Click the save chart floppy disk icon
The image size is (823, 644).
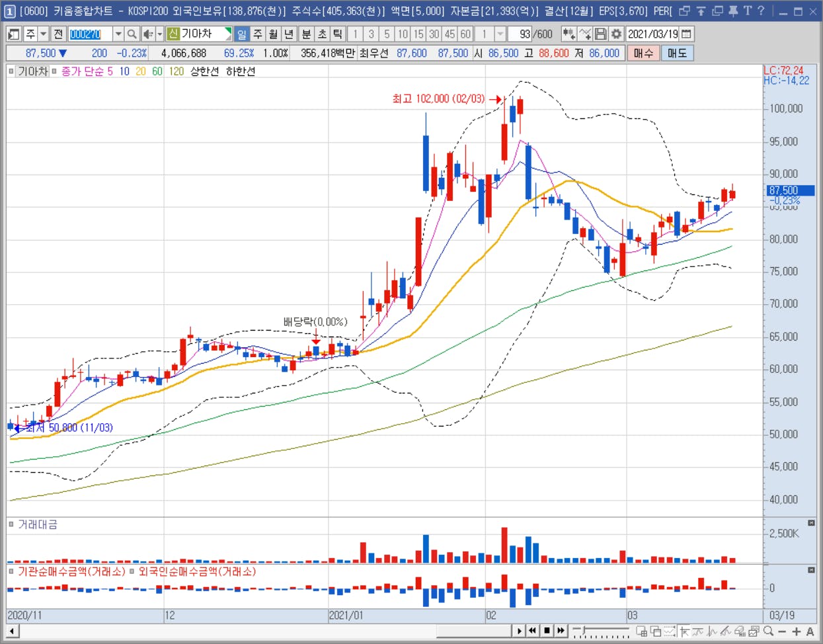click(x=600, y=34)
